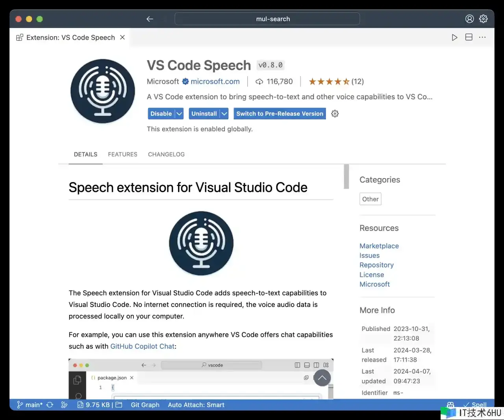Close the Extension: VS Code Speech tab
504x420 pixels.
point(122,37)
